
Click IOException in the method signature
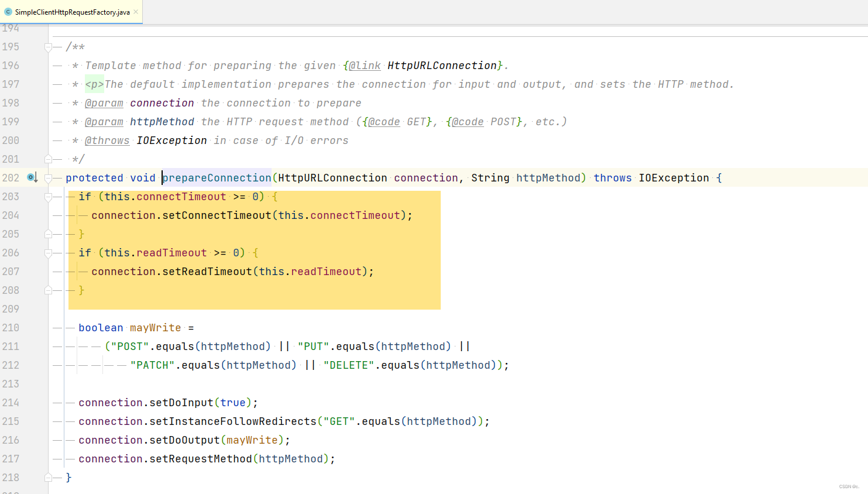[674, 178]
